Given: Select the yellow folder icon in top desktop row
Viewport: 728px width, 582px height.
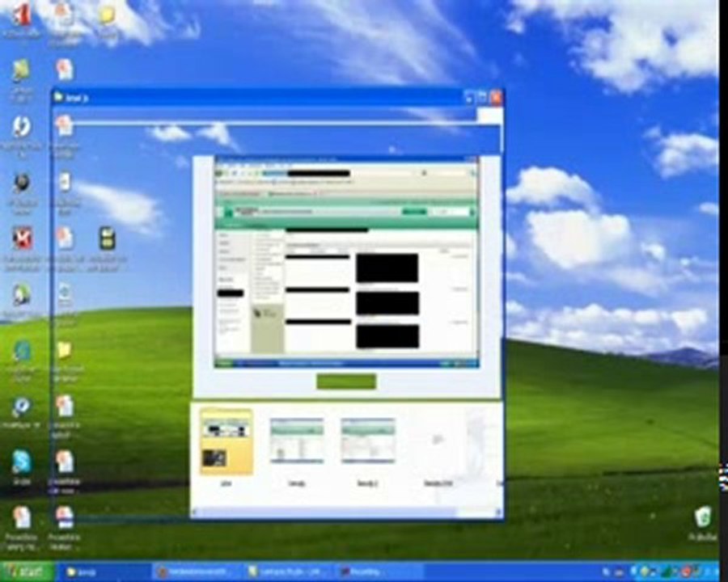Looking at the screenshot, I should (x=108, y=15).
